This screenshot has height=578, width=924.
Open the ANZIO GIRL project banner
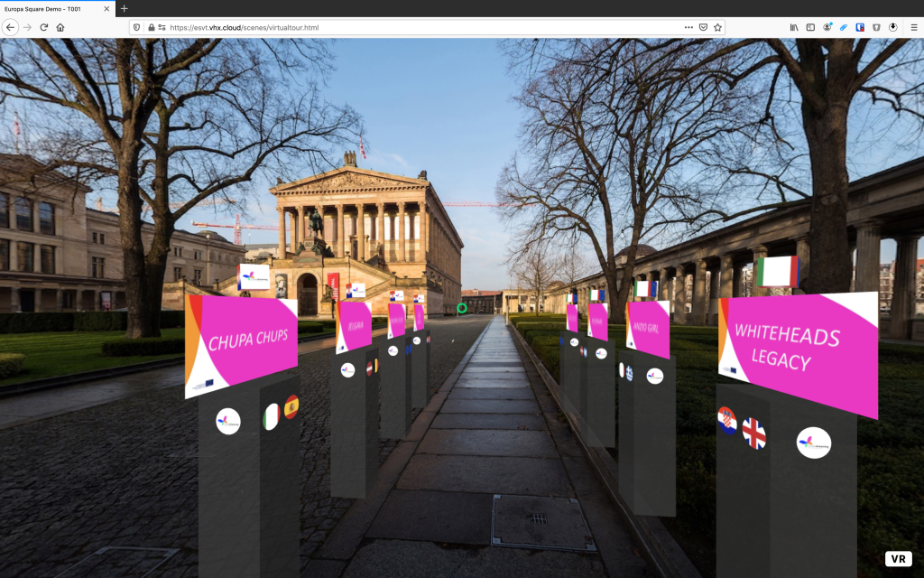click(x=648, y=329)
